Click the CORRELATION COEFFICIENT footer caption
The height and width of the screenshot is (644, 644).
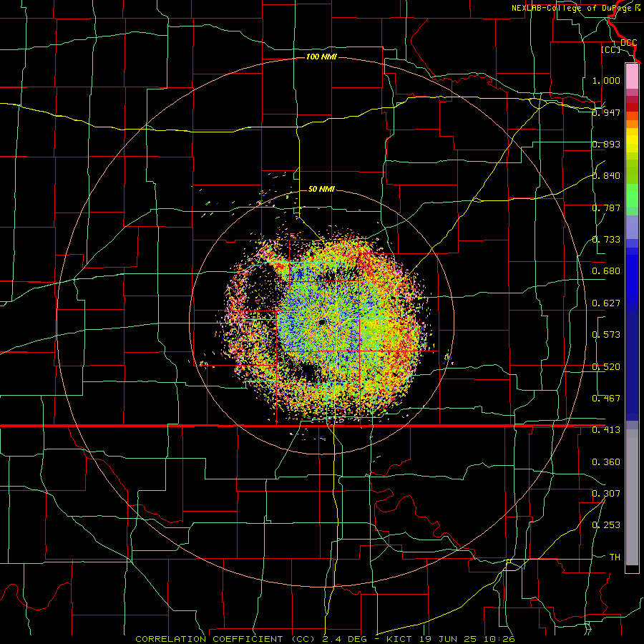pos(325,639)
